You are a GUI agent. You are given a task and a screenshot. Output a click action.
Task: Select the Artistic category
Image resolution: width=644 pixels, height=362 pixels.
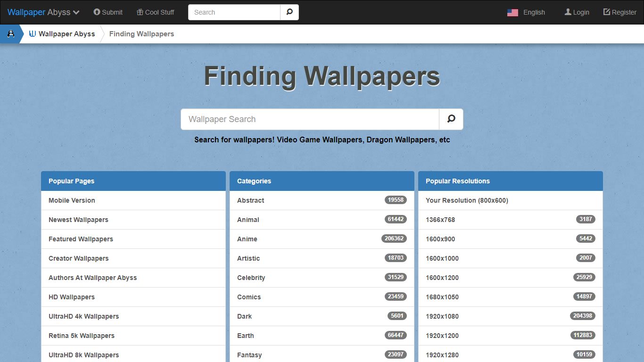[322, 258]
